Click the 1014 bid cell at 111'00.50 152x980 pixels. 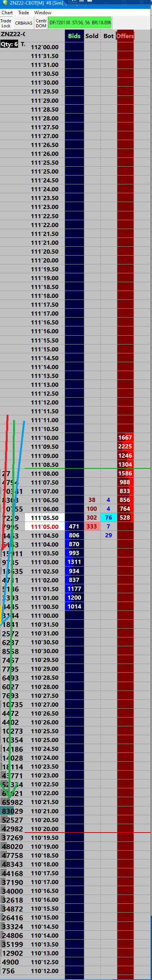click(x=74, y=606)
